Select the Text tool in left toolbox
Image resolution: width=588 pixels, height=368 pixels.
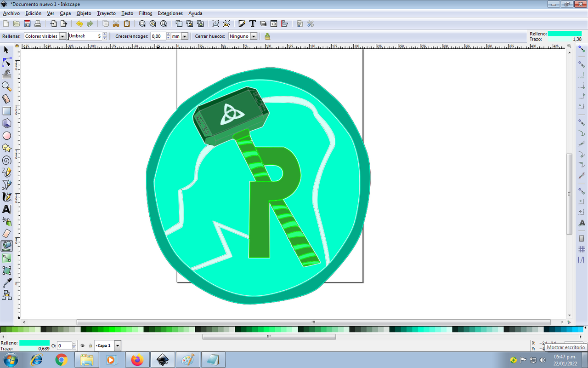[x=6, y=209]
